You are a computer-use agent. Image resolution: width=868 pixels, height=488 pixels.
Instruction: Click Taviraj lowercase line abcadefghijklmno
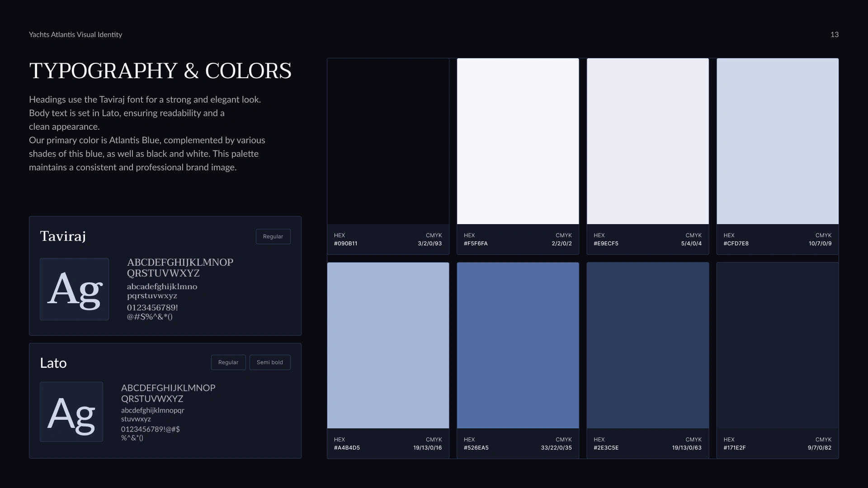pos(162,286)
